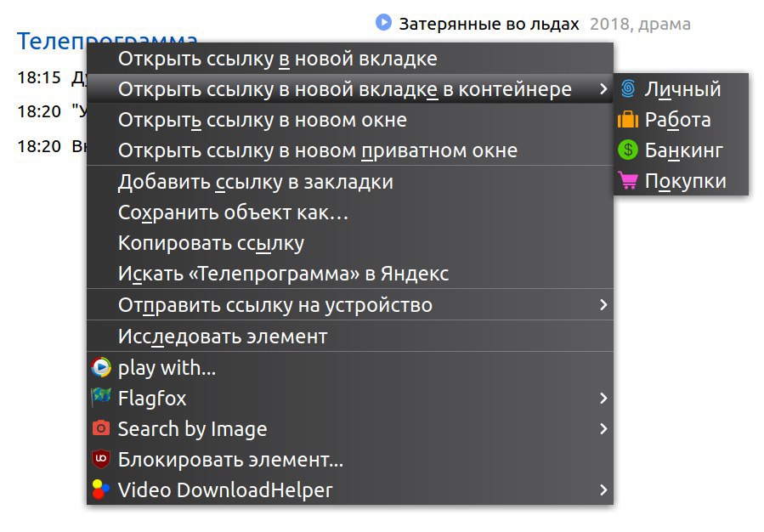Open the Video DownloadHelper entry
The image size is (764, 532).
coord(350,490)
